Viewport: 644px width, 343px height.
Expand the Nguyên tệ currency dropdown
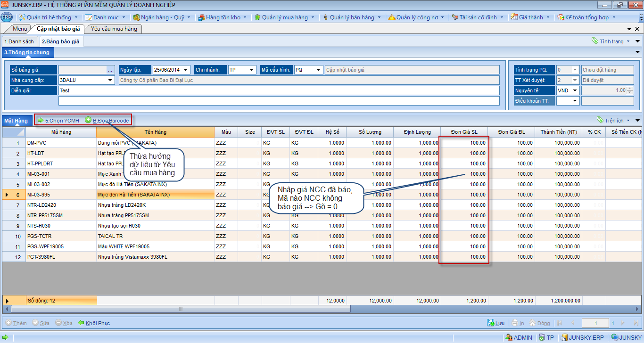(x=575, y=90)
